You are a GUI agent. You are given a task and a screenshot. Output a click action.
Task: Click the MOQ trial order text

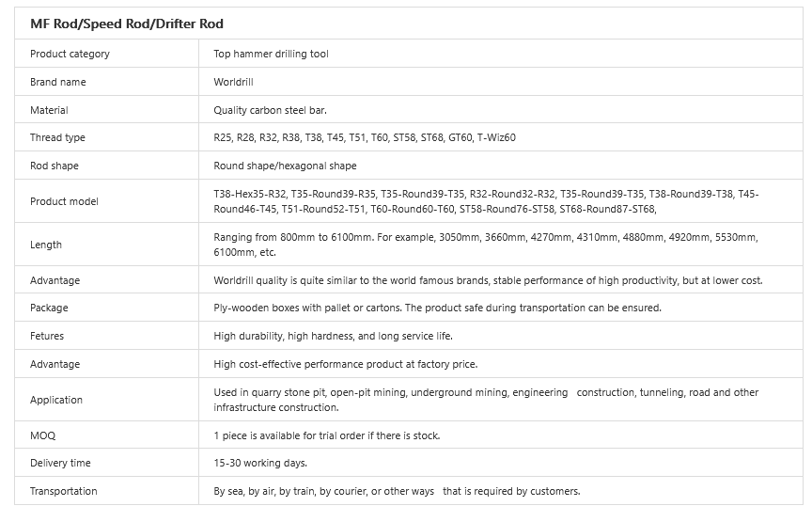click(326, 435)
